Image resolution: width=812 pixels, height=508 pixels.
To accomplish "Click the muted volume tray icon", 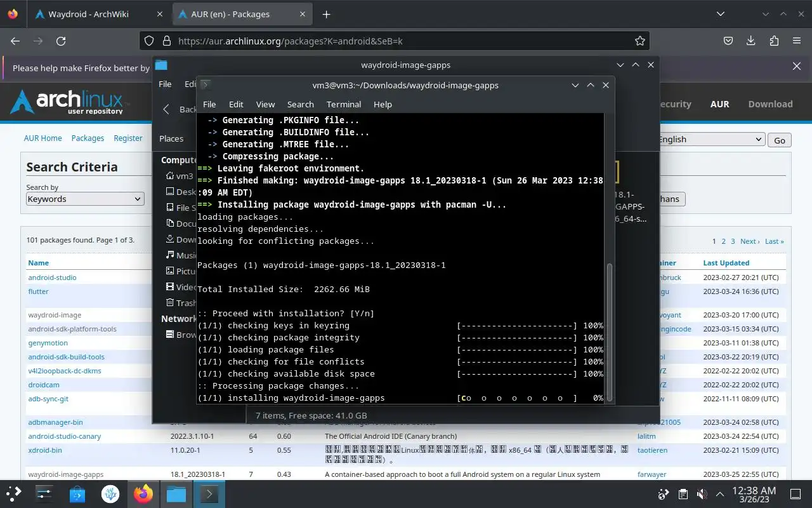I will 702,494.
